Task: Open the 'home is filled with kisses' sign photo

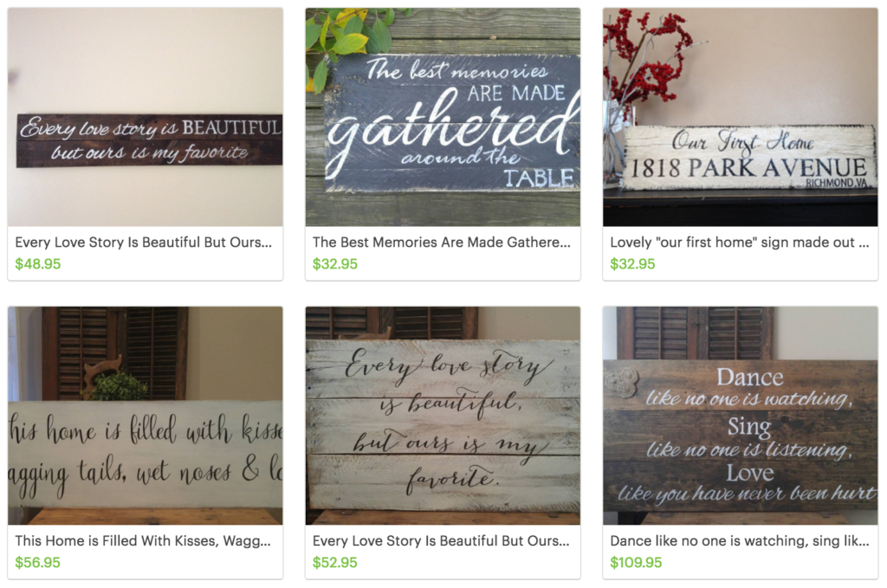Action: pyautogui.click(x=146, y=416)
